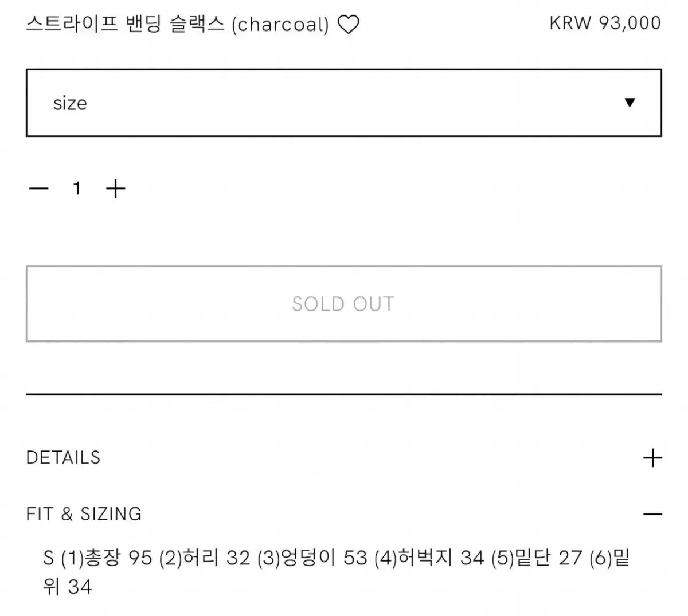Viewport: 688px width, 616px height.
Task: Click the plus icon beside DETAILS
Action: pyautogui.click(x=652, y=458)
